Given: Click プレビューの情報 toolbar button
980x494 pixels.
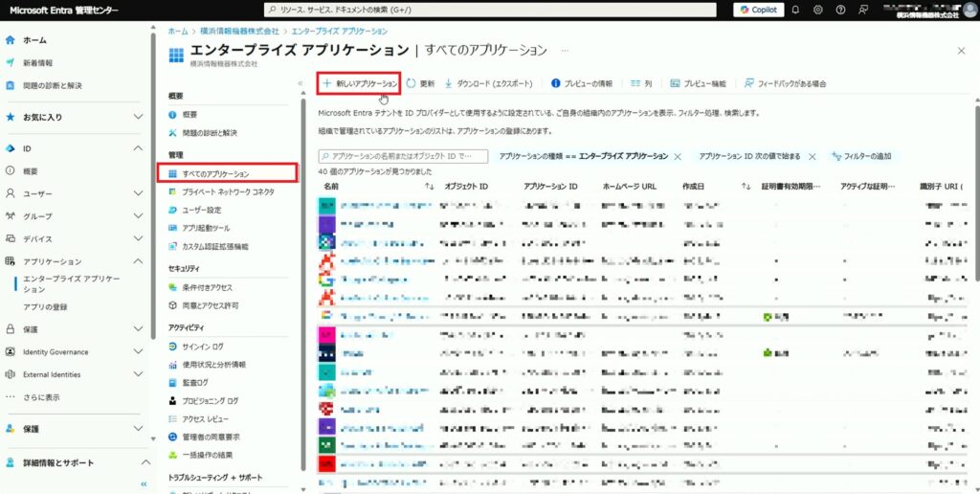Looking at the screenshot, I should (582, 83).
